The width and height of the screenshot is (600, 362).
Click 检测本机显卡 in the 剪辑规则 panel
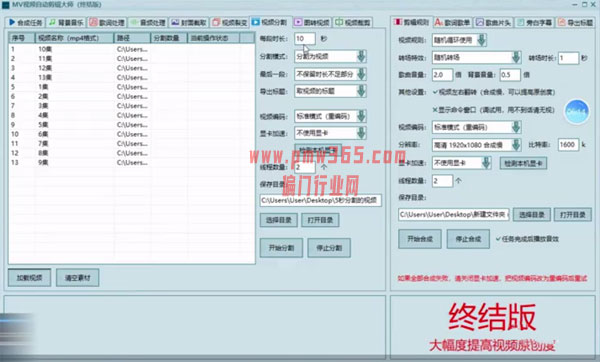[523, 163]
